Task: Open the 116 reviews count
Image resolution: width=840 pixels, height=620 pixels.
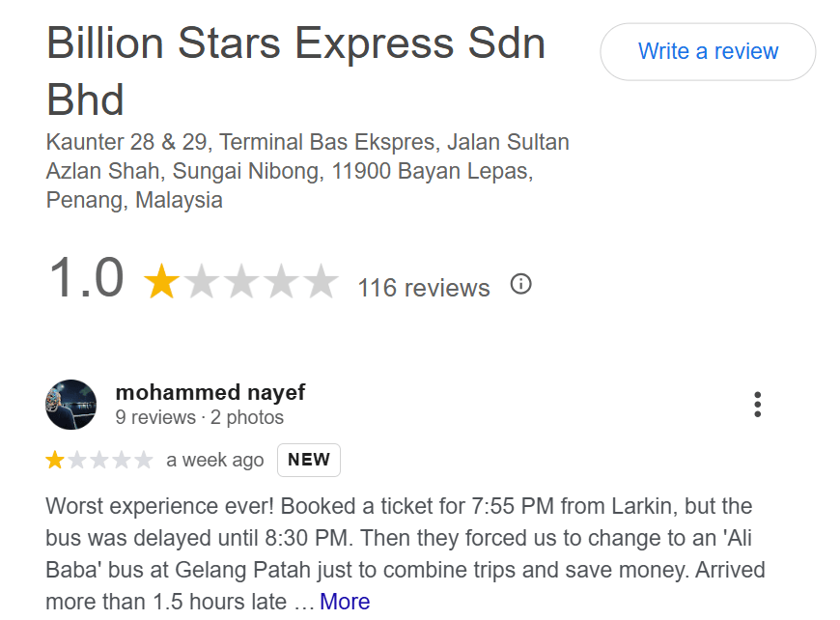Action: tap(423, 288)
